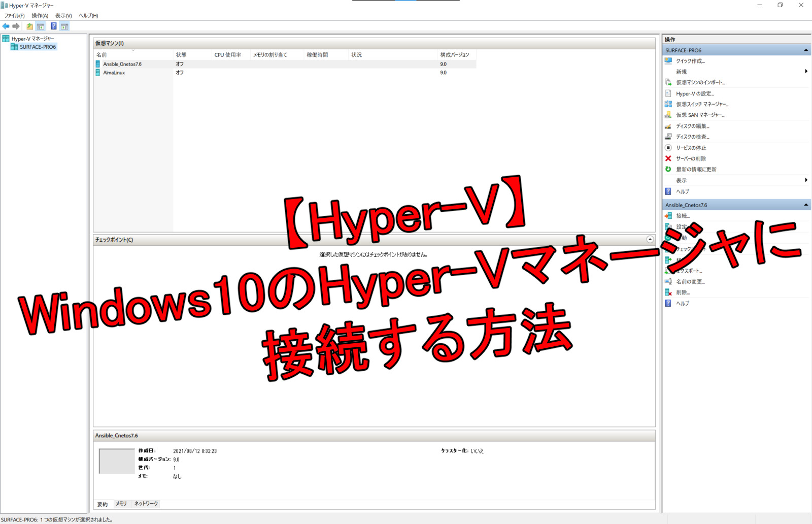The image size is (812, 524).
Task: Open the 表示(V) menu
Action: tap(63, 16)
